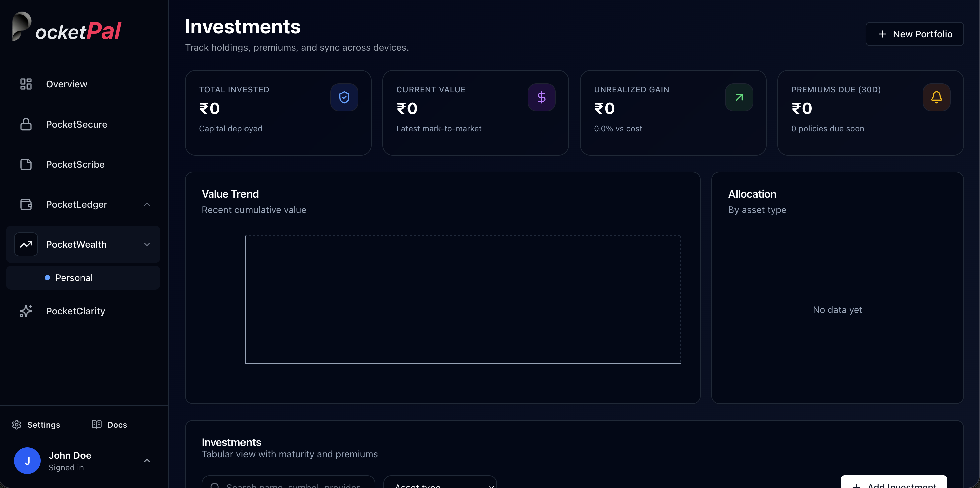Click the John Doe account name
Screen dimensions: 980x488
(70, 455)
